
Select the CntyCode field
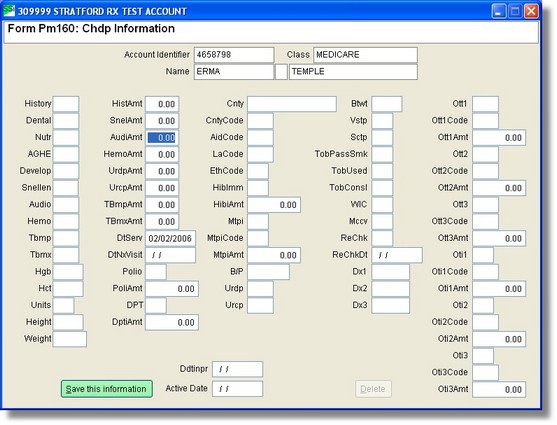coord(260,120)
